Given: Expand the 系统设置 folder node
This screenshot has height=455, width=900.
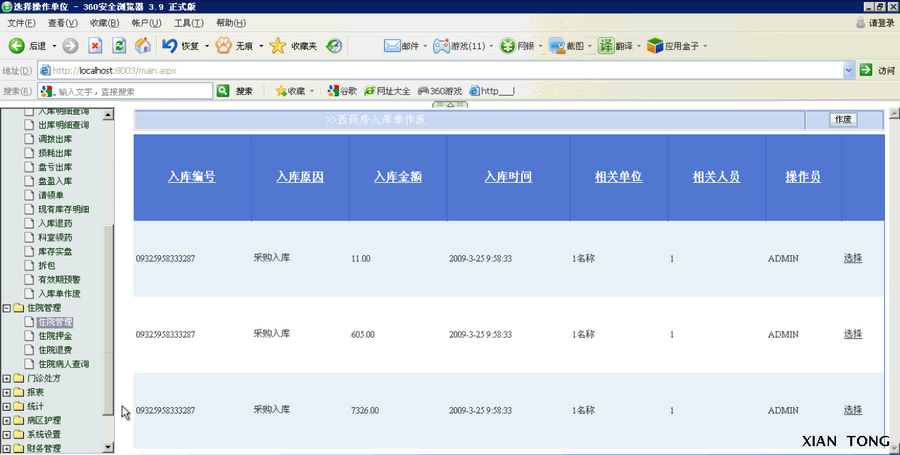Looking at the screenshot, I should (x=7, y=434).
